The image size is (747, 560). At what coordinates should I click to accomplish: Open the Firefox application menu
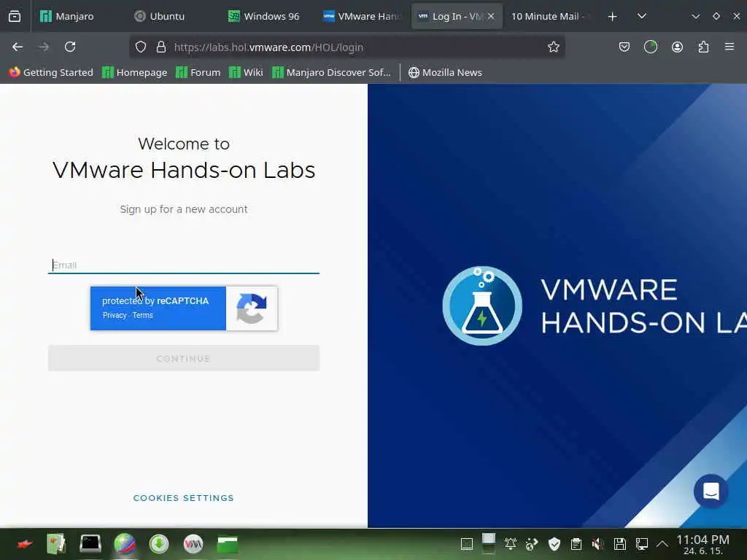[x=729, y=47]
